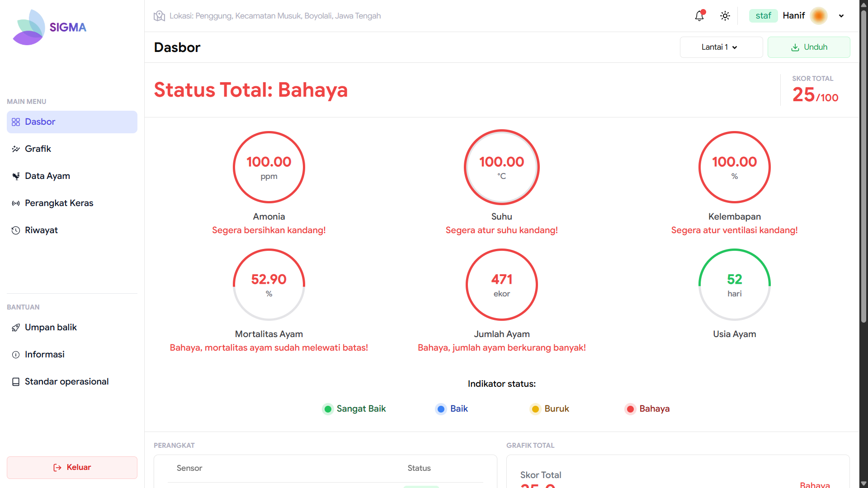Viewport: 868px width, 488px height.
Task: Click the clock icon next to Riwayat
Action: click(15, 230)
